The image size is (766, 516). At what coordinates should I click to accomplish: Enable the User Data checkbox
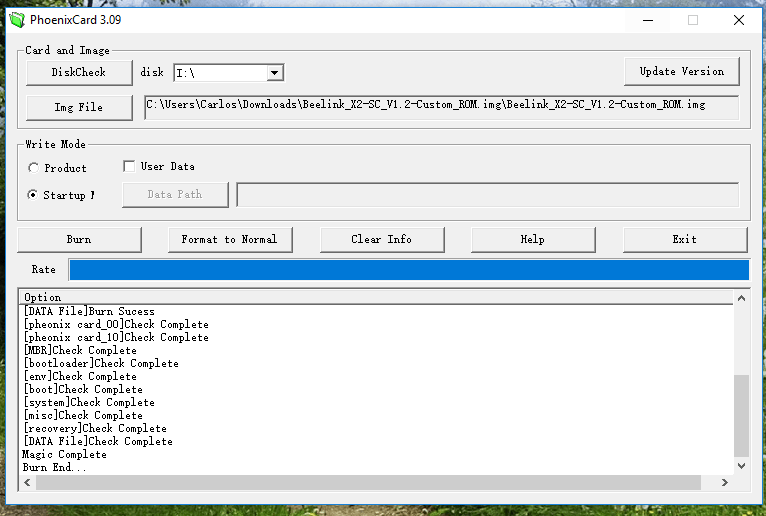pyautogui.click(x=129, y=167)
